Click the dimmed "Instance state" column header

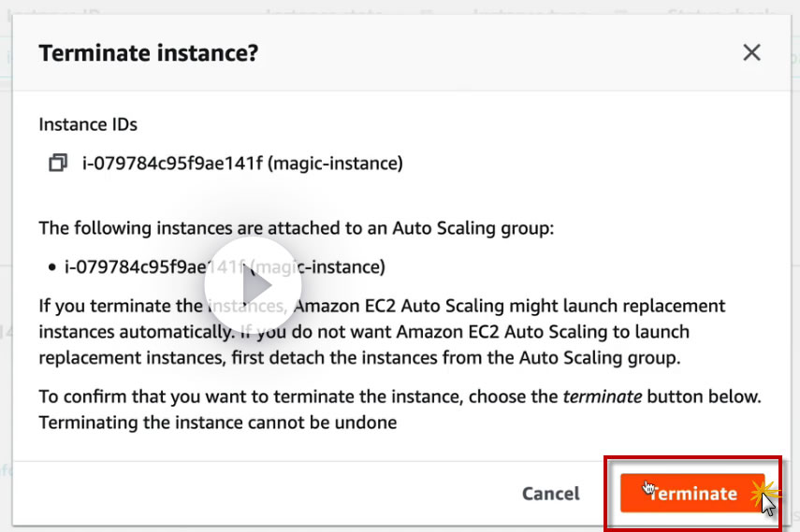(323, 11)
